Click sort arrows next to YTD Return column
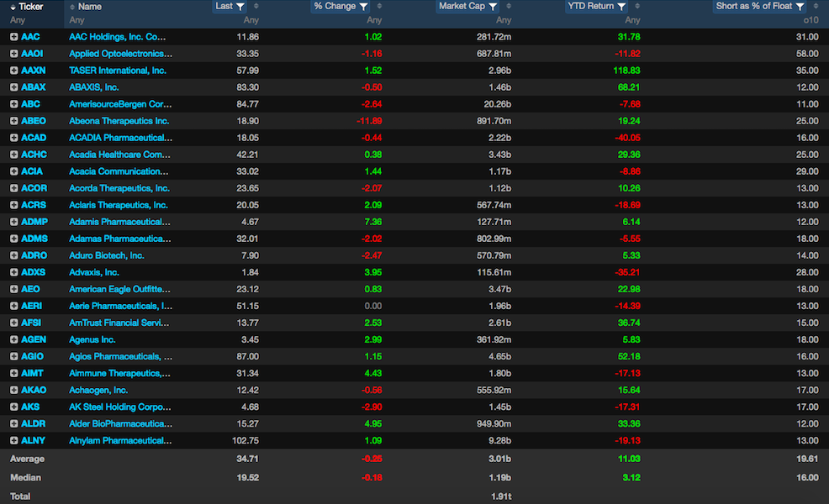829x504 pixels. tap(637, 7)
